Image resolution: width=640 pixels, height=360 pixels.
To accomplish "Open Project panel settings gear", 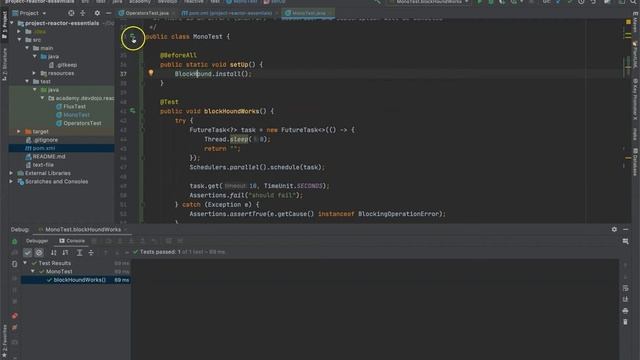I will pyautogui.click(x=97, y=13).
